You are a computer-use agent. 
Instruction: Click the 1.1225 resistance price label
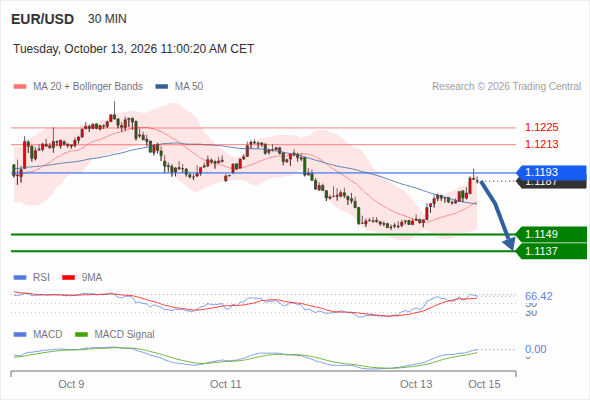pyautogui.click(x=541, y=127)
